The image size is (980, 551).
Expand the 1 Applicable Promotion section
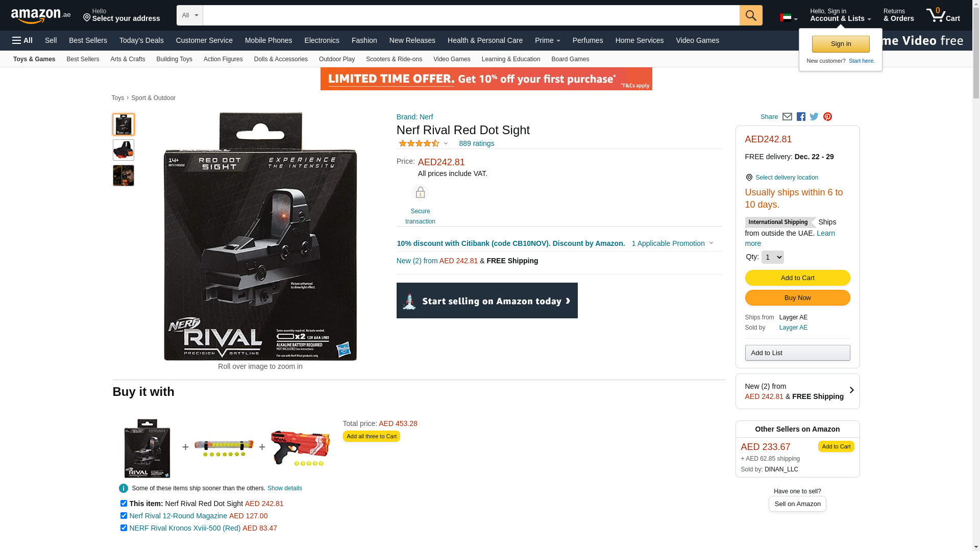click(x=672, y=243)
